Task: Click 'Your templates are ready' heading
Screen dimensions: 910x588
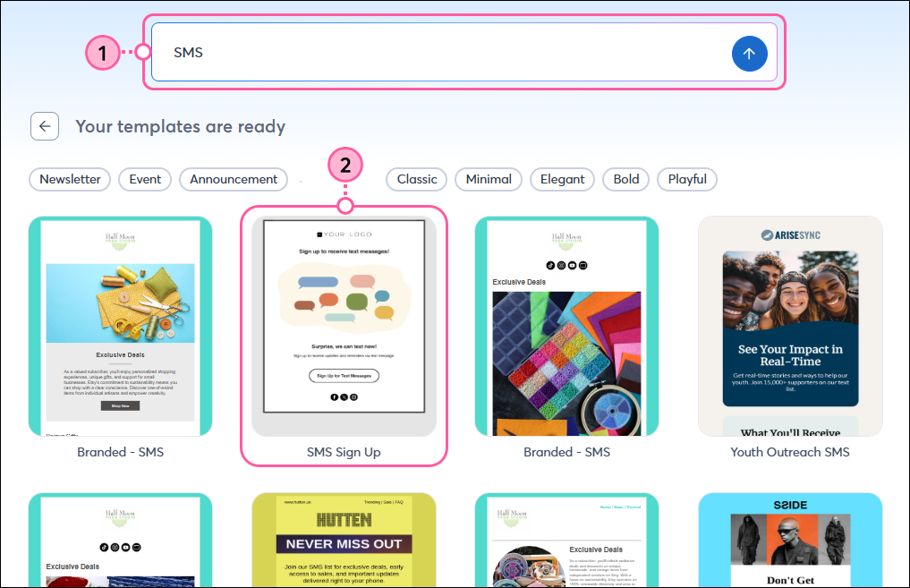Action: [181, 126]
